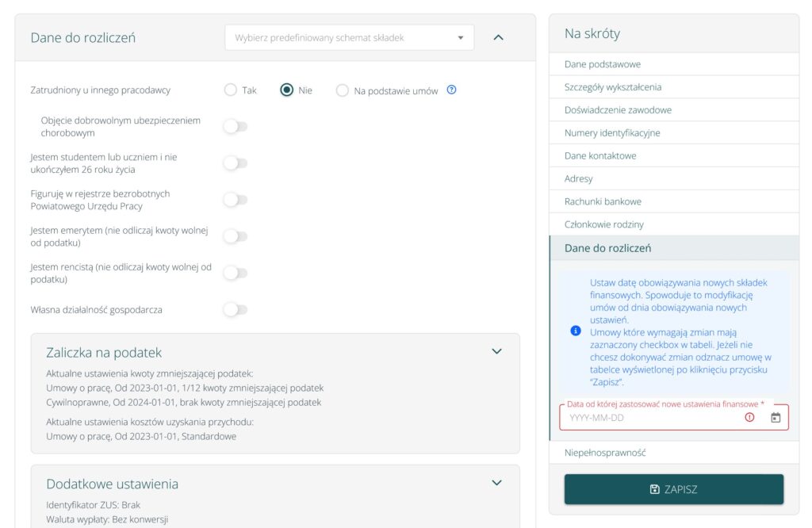The height and width of the screenshot is (528, 812).
Task: Select the Tak radio button
Action: [x=231, y=90]
